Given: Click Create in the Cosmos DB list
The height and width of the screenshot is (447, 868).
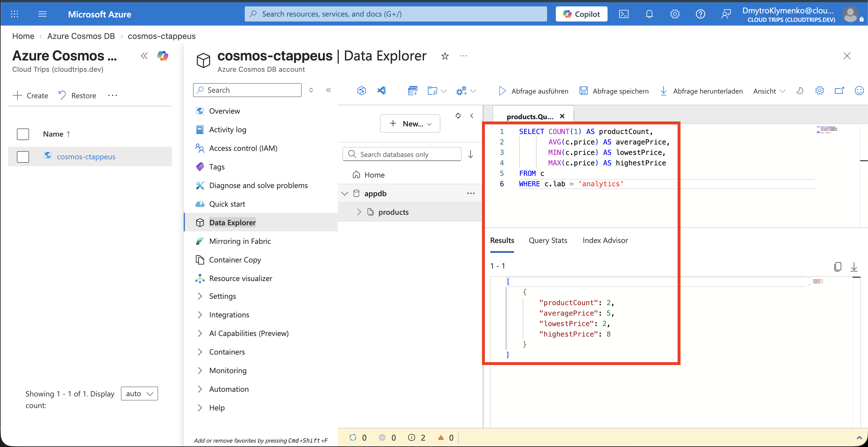Looking at the screenshot, I should [x=30, y=96].
